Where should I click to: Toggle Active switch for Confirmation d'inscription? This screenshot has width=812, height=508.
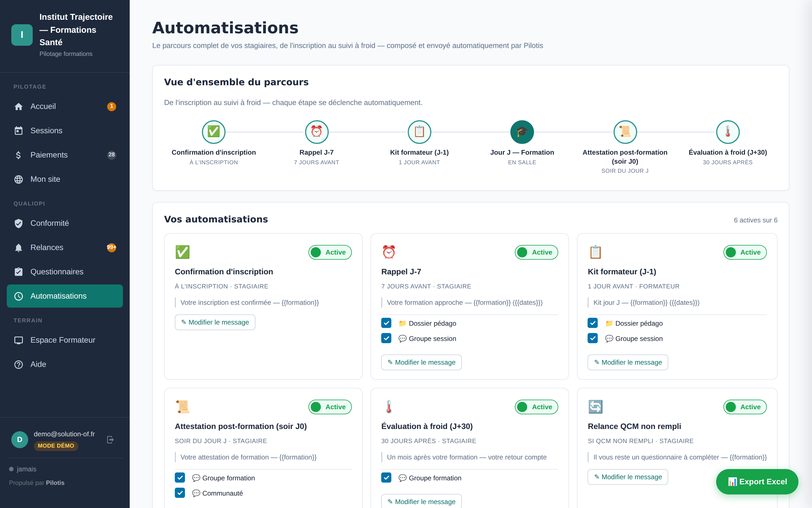pyautogui.click(x=330, y=252)
